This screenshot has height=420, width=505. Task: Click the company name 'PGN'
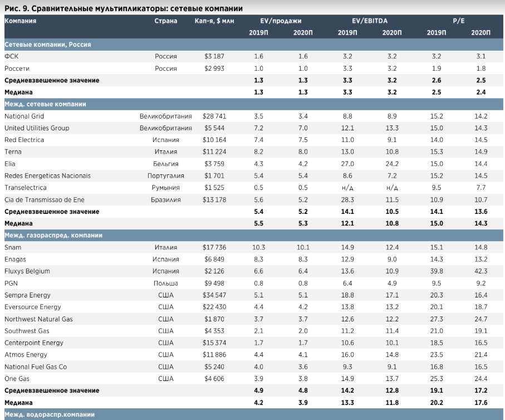tap(11, 283)
